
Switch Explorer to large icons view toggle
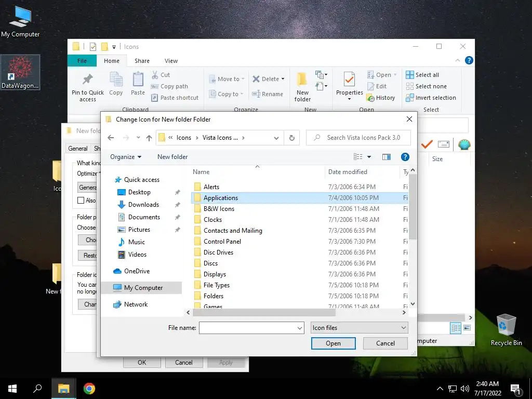click(x=467, y=328)
